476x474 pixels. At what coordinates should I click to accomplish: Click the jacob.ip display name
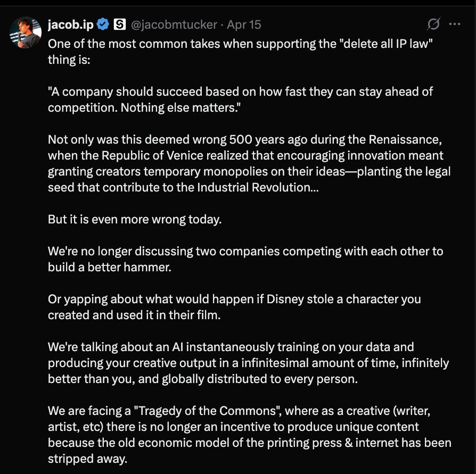[x=71, y=24]
